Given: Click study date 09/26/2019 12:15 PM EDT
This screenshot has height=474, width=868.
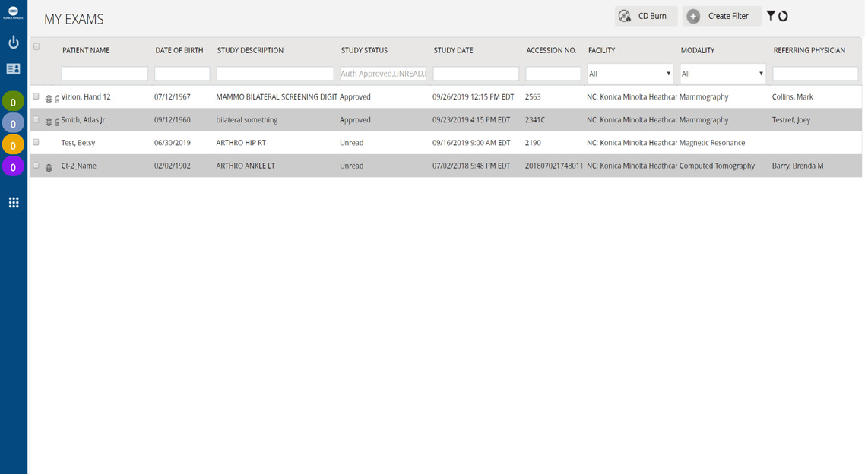Looking at the screenshot, I should coord(474,96).
